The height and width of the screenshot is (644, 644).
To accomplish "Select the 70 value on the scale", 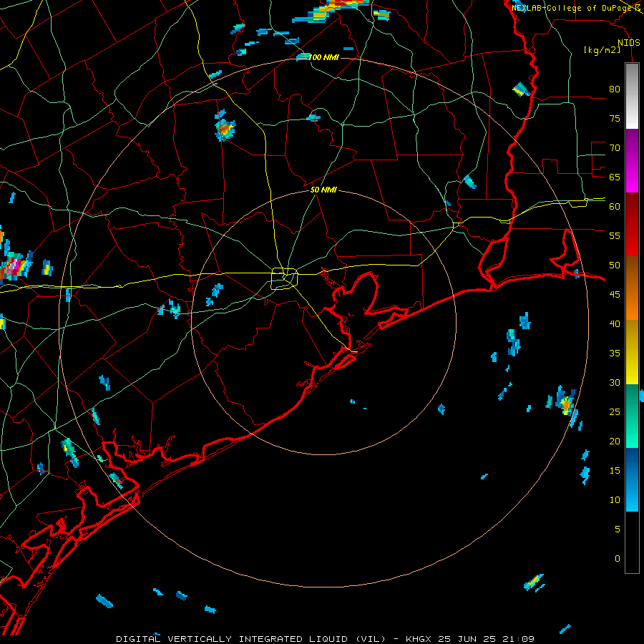I will coord(615,148).
